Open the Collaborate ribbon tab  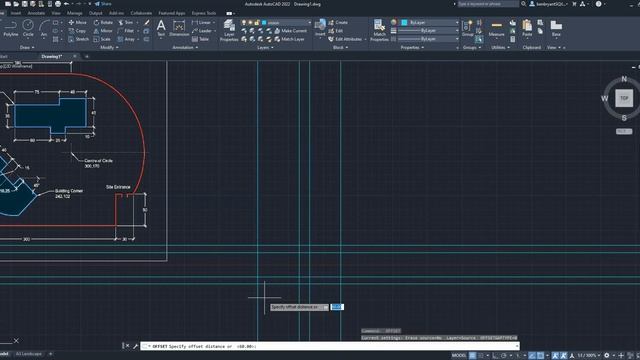point(141,13)
